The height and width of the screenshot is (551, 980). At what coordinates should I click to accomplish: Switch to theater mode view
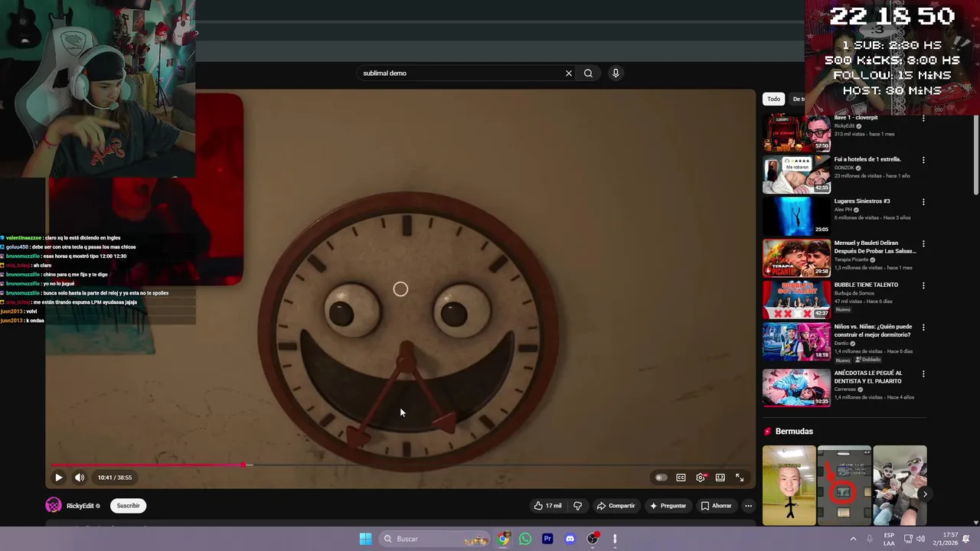[x=720, y=478]
